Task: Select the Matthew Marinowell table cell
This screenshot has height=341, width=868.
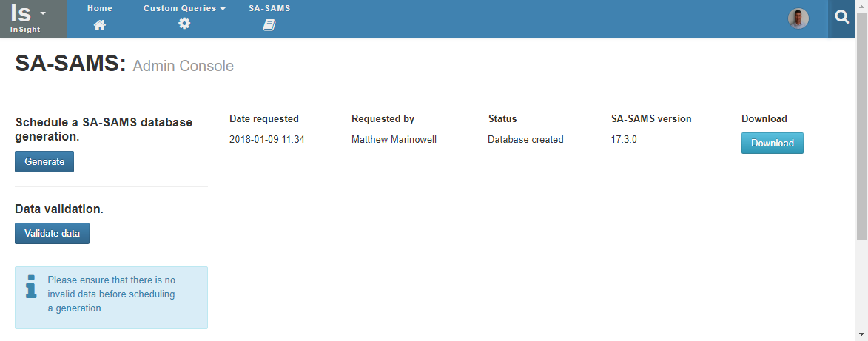Action: [393, 139]
